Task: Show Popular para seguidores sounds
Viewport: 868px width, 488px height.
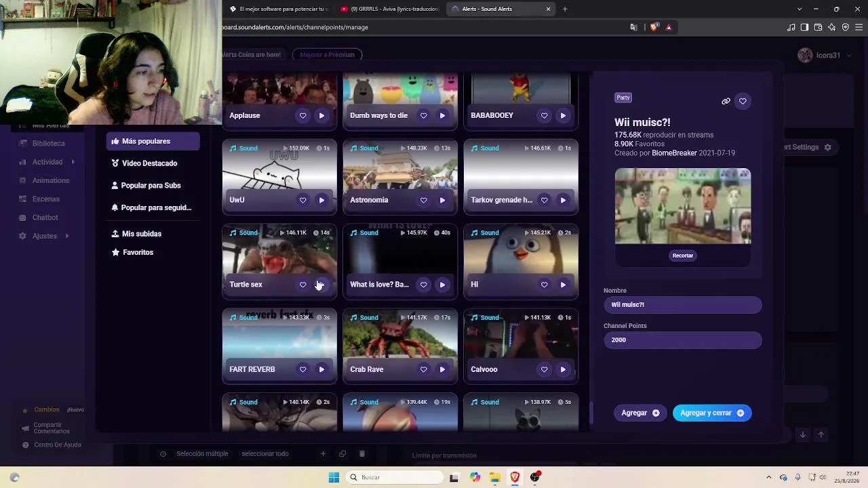Action: (153, 208)
